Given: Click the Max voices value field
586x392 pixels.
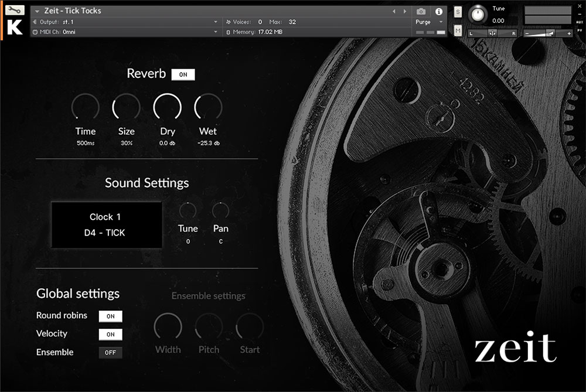Looking at the screenshot, I should click(292, 22).
